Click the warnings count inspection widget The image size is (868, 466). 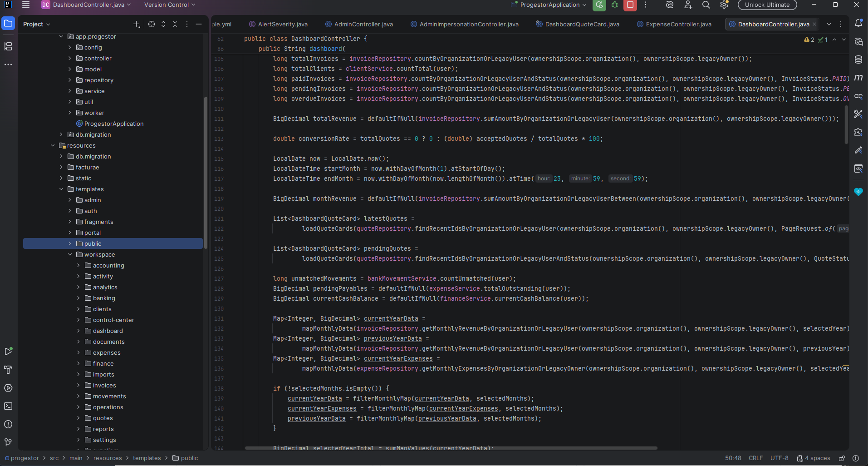[x=809, y=40]
